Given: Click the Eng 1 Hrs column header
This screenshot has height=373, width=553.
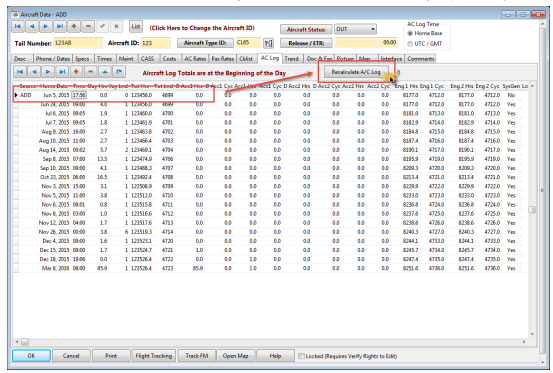Looking at the screenshot, I should (x=406, y=86).
